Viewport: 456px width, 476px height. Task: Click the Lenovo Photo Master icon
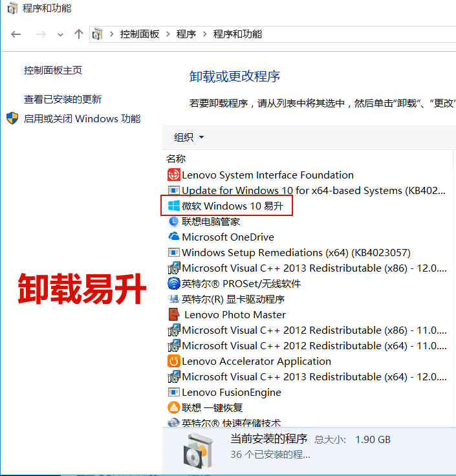point(173,314)
